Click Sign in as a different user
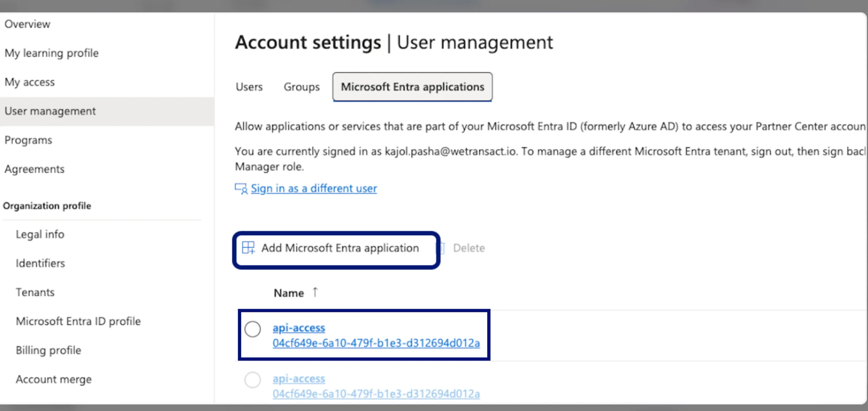Screen dimensions: 868x411 point(314,189)
